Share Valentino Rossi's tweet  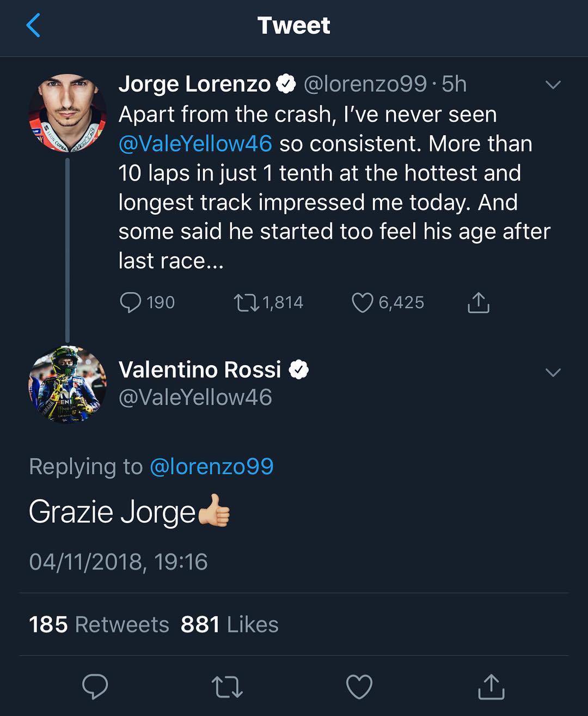click(491, 687)
